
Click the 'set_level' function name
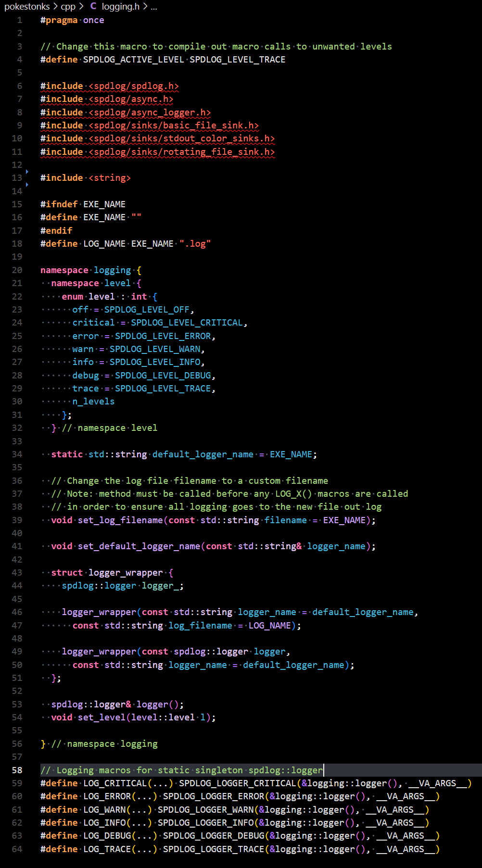(101, 717)
